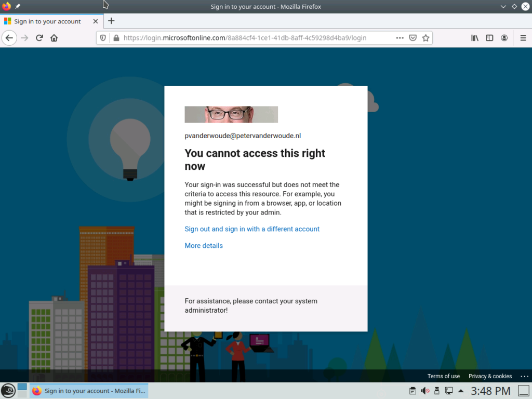Screen dimensions: 532x399
Task: Bookmark this page with the star icon
Action: 426,38
